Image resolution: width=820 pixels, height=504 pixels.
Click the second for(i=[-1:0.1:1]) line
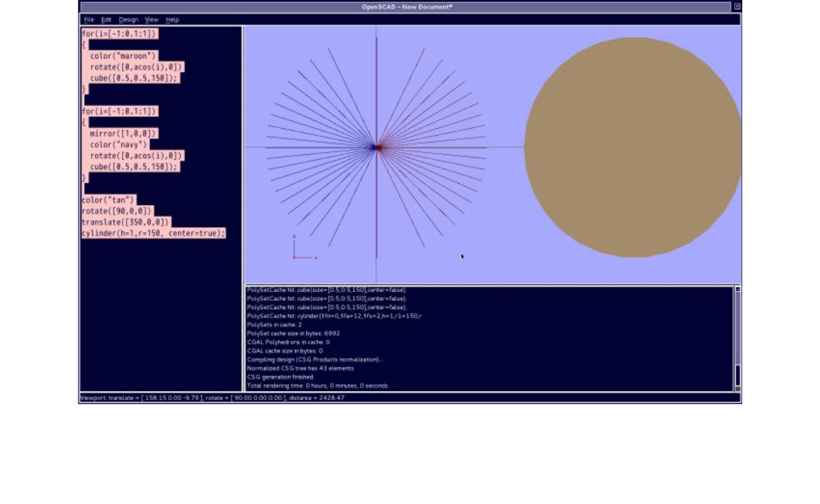click(x=119, y=112)
